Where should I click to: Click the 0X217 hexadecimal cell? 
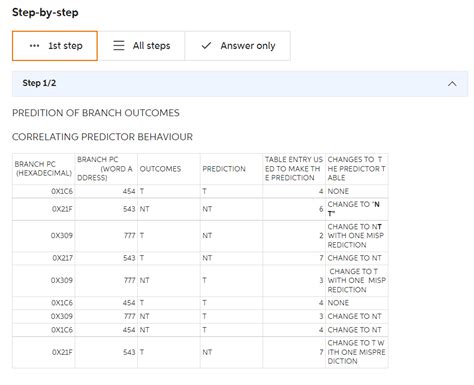(43, 258)
